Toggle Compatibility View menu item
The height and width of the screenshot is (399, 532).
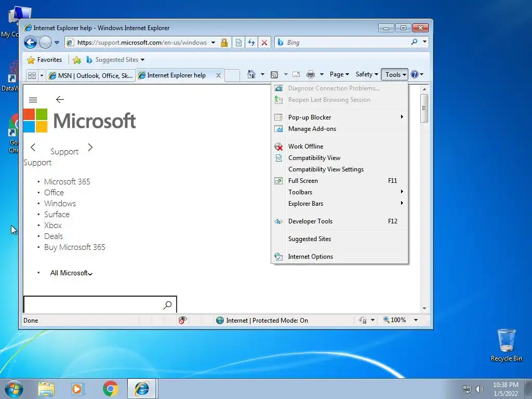click(x=340, y=158)
